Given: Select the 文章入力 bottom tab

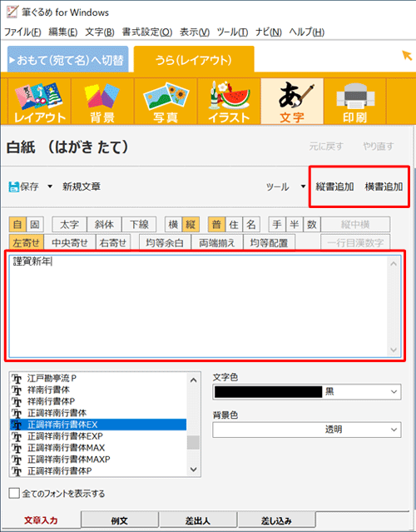Looking at the screenshot, I should (x=41, y=520).
